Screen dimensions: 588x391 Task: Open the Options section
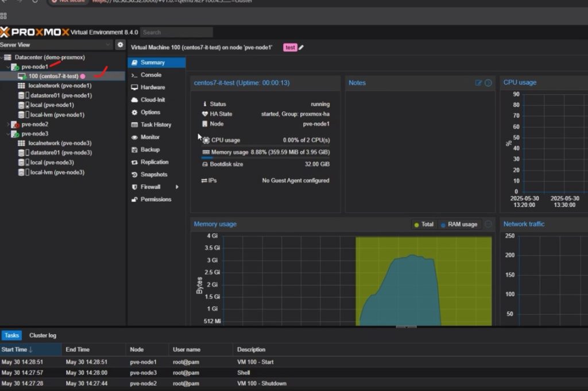(156, 112)
